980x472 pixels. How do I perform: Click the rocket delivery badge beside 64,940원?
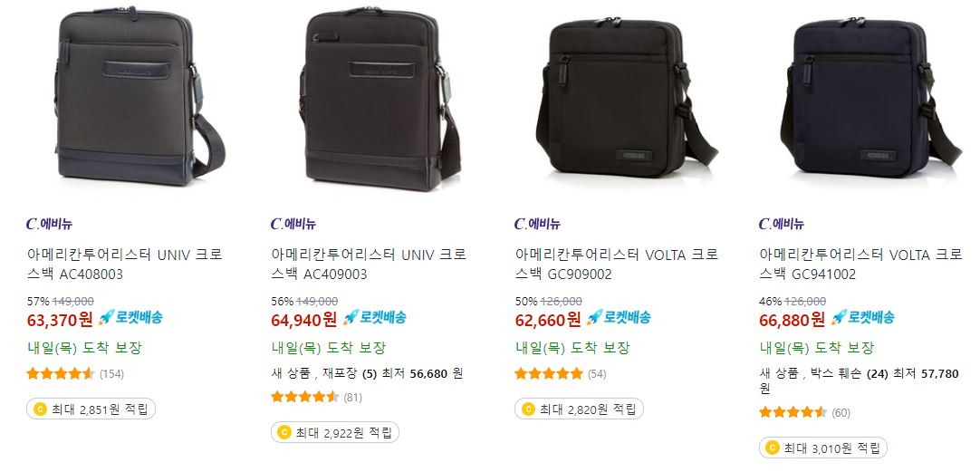pyautogui.click(x=374, y=317)
